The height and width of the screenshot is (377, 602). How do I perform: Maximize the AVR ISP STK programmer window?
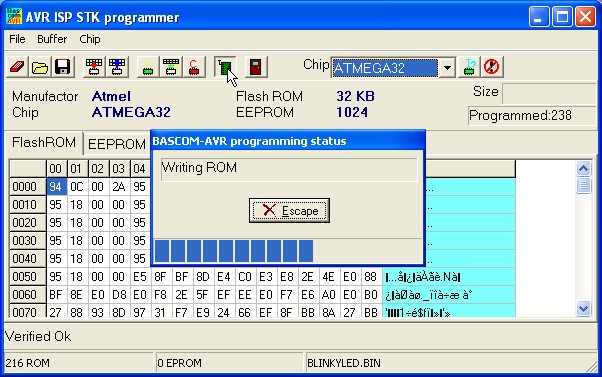pyautogui.click(x=562, y=17)
